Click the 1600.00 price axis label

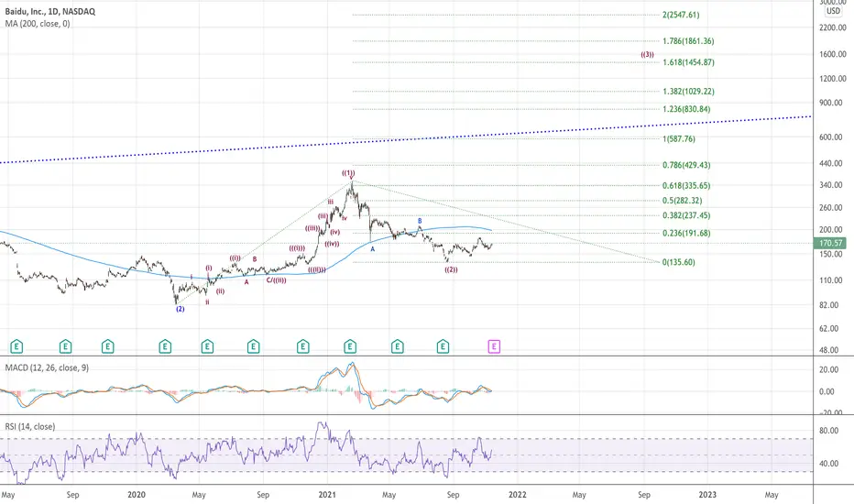[833, 54]
